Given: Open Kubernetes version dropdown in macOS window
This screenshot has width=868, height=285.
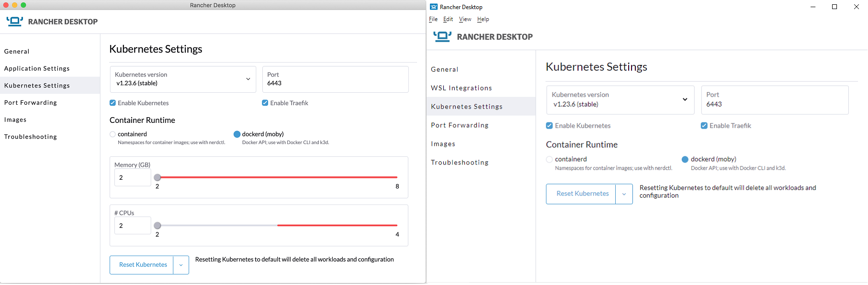Looking at the screenshot, I should pyautogui.click(x=183, y=79).
